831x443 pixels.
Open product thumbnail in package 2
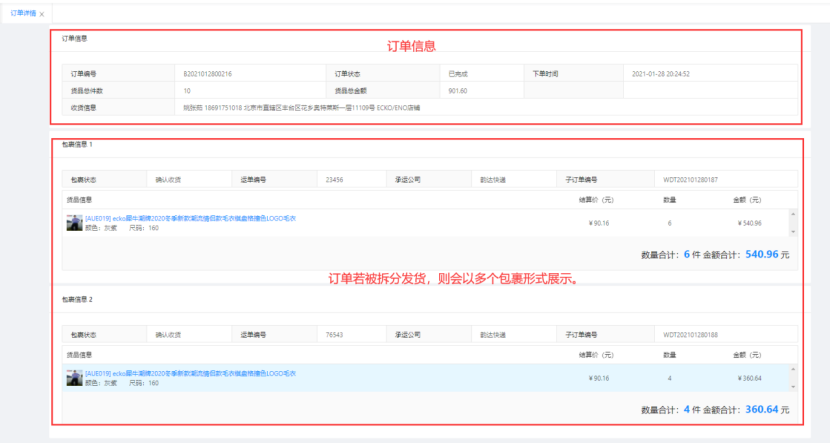[75, 377]
